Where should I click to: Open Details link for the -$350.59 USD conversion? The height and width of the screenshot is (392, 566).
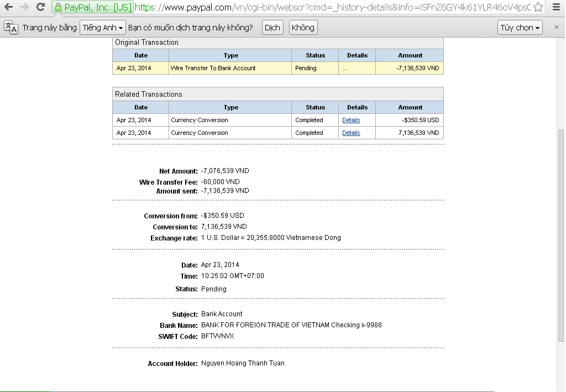point(351,120)
